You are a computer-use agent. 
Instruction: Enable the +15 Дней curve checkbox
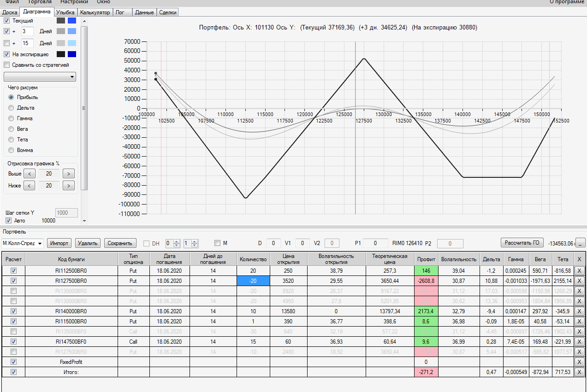(x=6, y=43)
